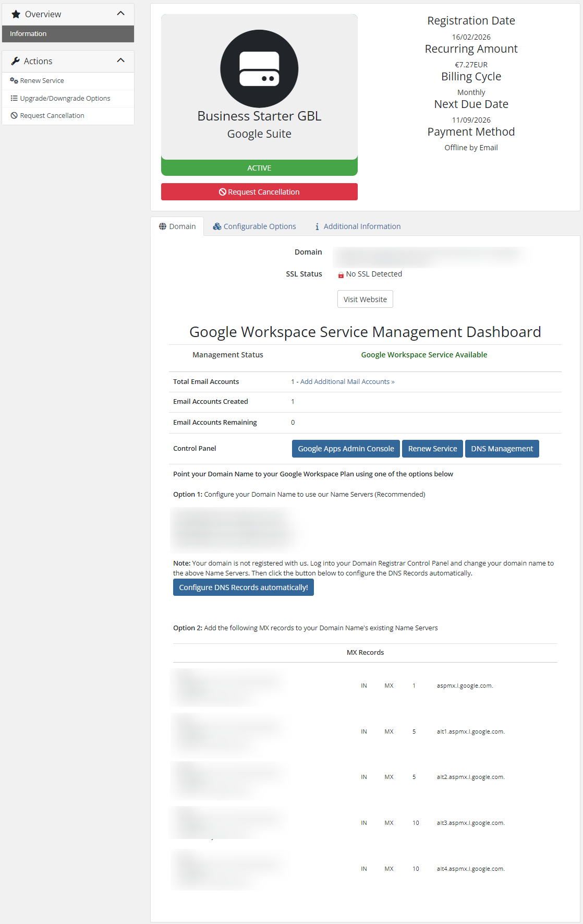583x924 pixels.
Task: Click the red SSL lock icon
Action: point(341,274)
